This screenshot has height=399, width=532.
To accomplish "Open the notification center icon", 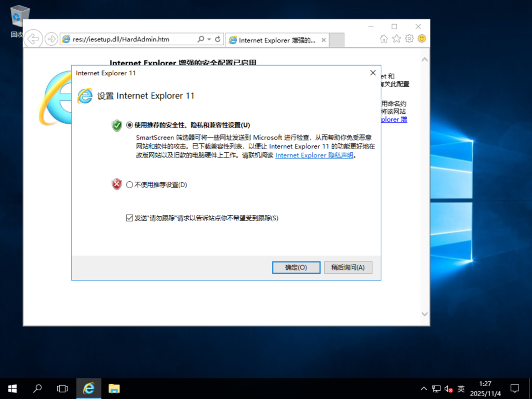I will click(x=515, y=389).
